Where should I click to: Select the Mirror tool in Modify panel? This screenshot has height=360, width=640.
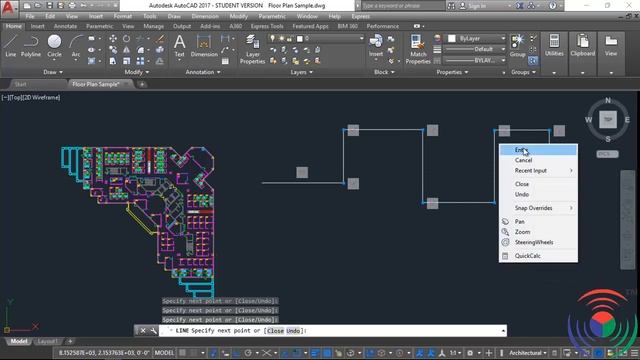(x=127, y=50)
